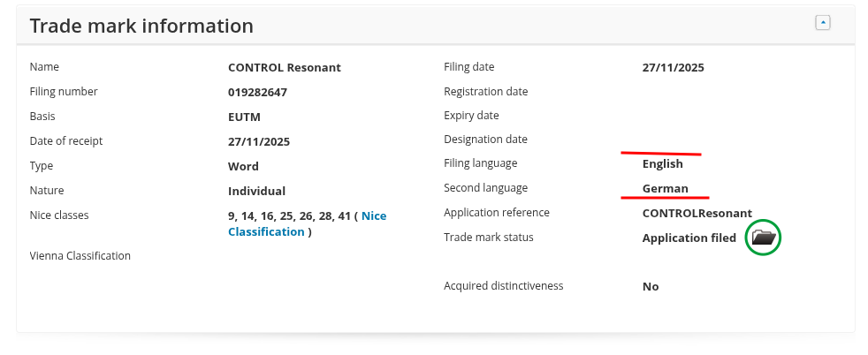
Task: Click the Registration date label
Action: pyautogui.click(x=485, y=92)
